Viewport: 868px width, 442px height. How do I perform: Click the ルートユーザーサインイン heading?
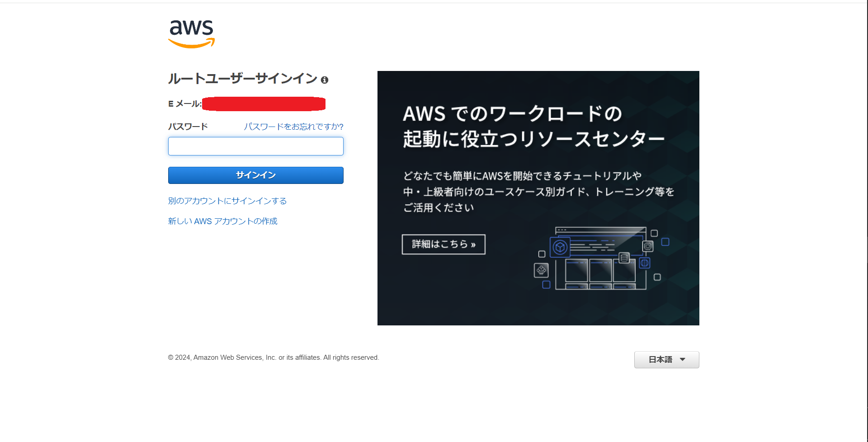[x=242, y=78]
